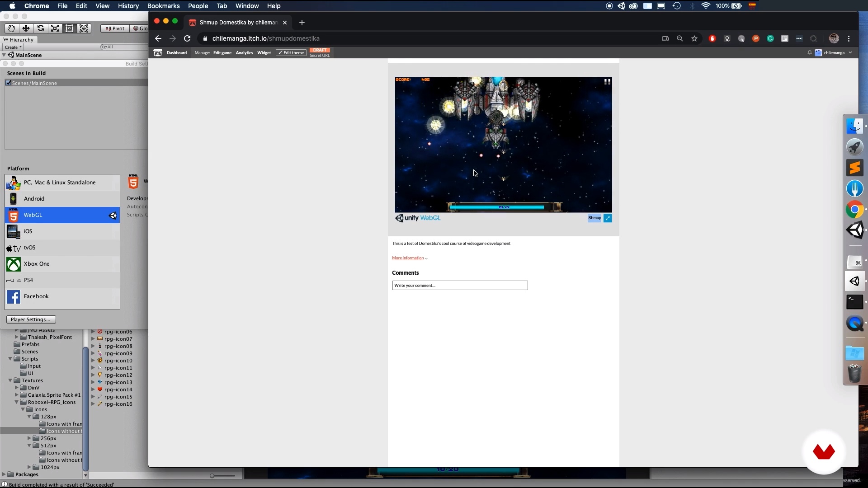Open Player Settings from Build Settings
Screen dimensions: 868x488
click(31, 319)
